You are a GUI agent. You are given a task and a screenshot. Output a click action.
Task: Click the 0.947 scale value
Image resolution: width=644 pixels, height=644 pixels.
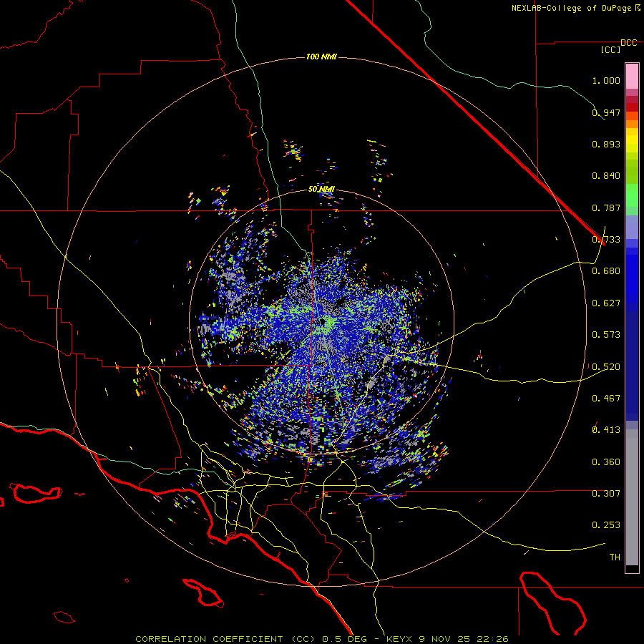pyautogui.click(x=606, y=112)
